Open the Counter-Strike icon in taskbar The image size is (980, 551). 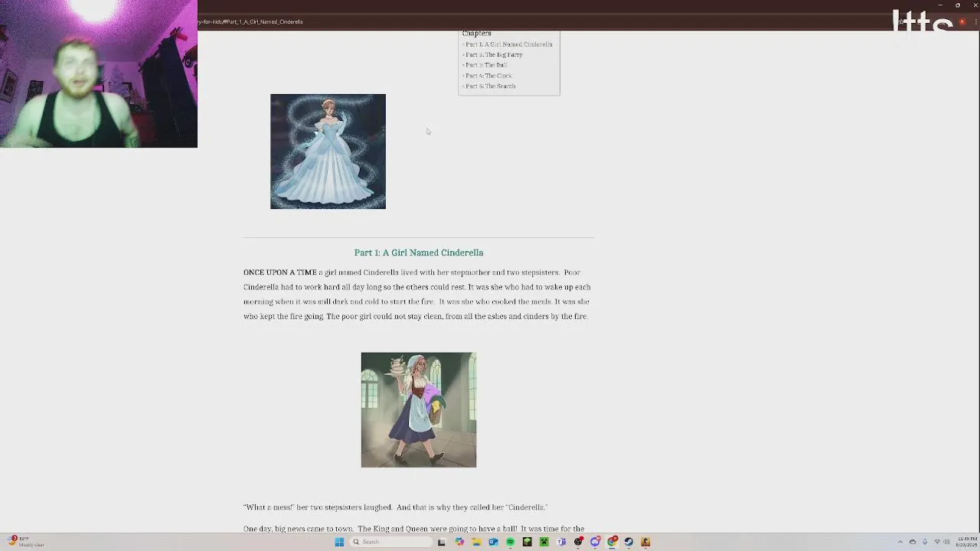pyautogui.click(x=645, y=542)
